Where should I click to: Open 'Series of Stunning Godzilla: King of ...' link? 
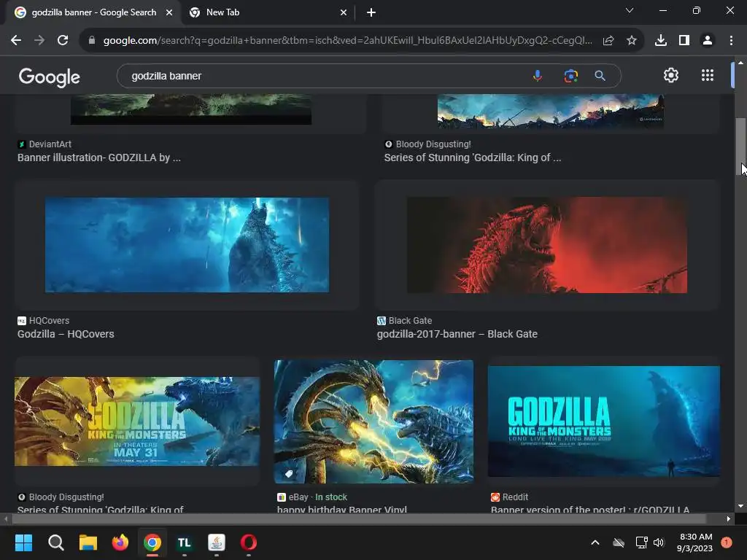473,157
